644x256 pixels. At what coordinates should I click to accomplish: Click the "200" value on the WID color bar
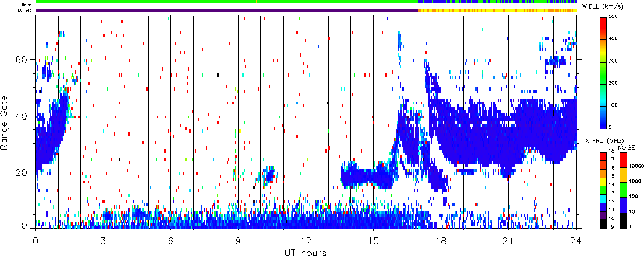(x=613, y=83)
